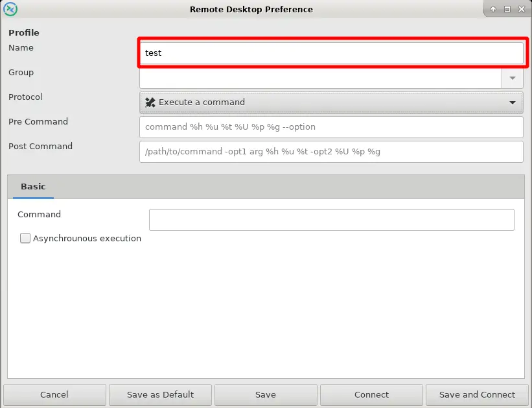The height and width of the screenshot is (408, 532).
Task: Select the Pre Command input field
Action: tap(330, 127)
